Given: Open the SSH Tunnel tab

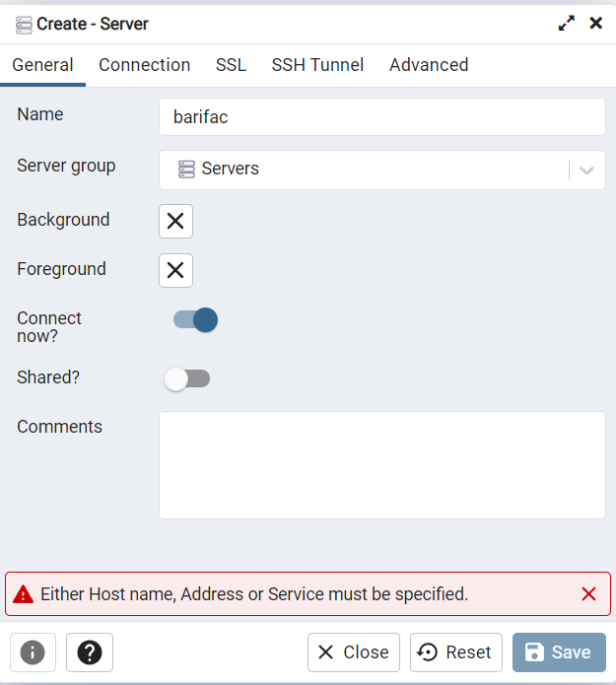Looking at the screenshot, I should 317,65.
